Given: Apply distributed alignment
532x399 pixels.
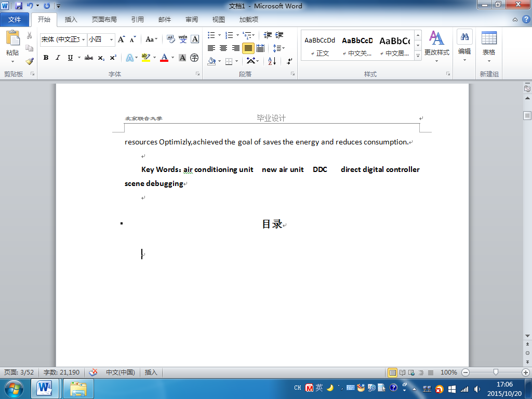Looking at the screenshot, I should 260,48.
